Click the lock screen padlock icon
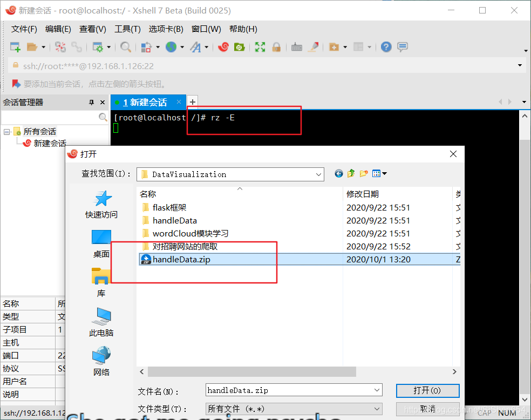 click(276, 47)
